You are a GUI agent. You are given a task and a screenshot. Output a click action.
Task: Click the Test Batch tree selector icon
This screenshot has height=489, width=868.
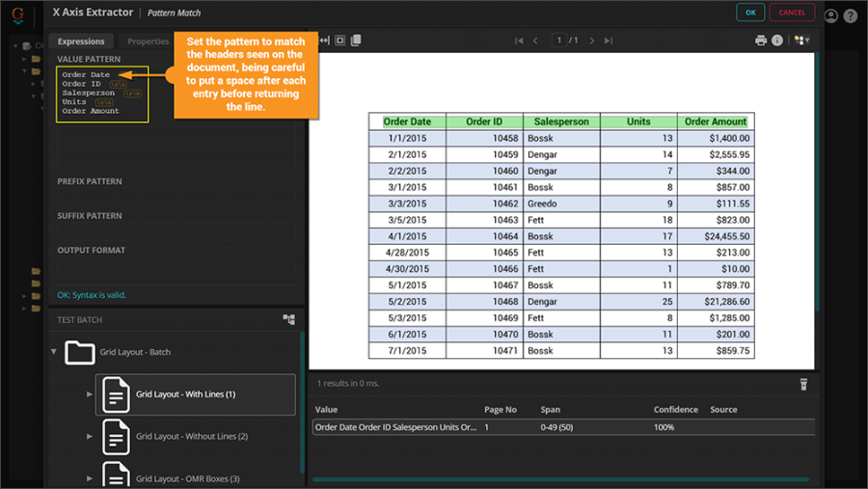pos(288,319)
